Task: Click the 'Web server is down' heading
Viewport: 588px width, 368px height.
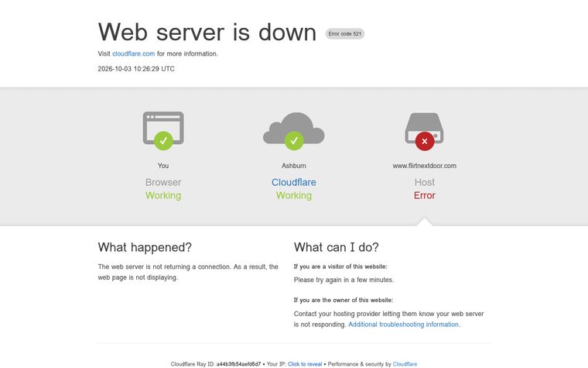Action: coord(207,32)
